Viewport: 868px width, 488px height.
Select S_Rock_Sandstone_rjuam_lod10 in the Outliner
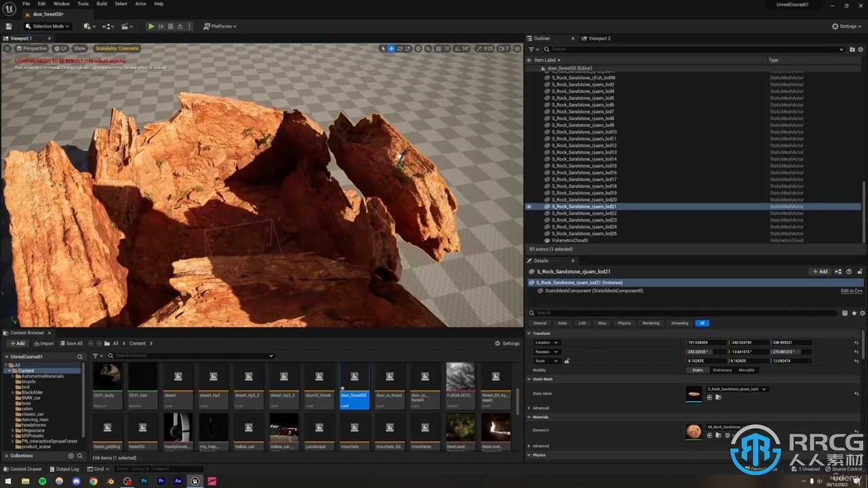[584, 131]
